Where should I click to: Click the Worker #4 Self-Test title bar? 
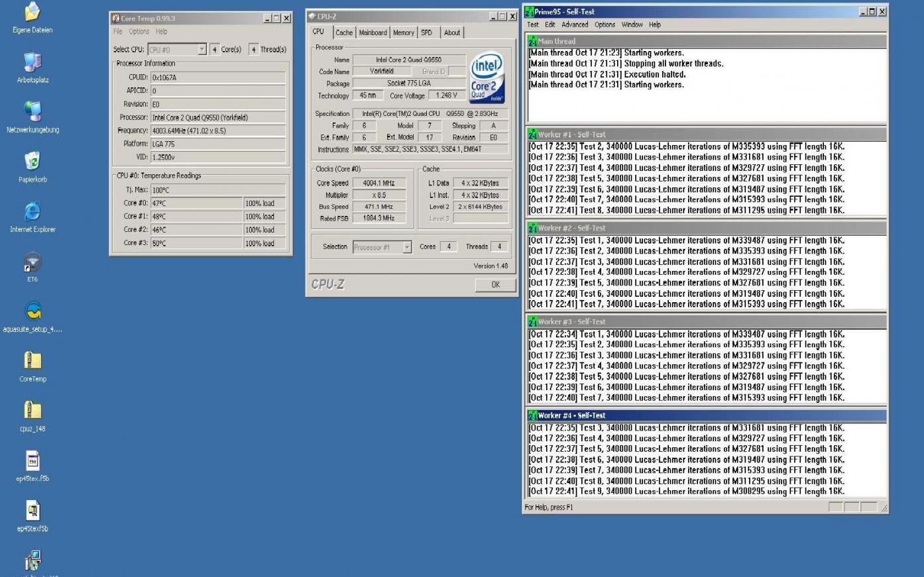(707, 415)
